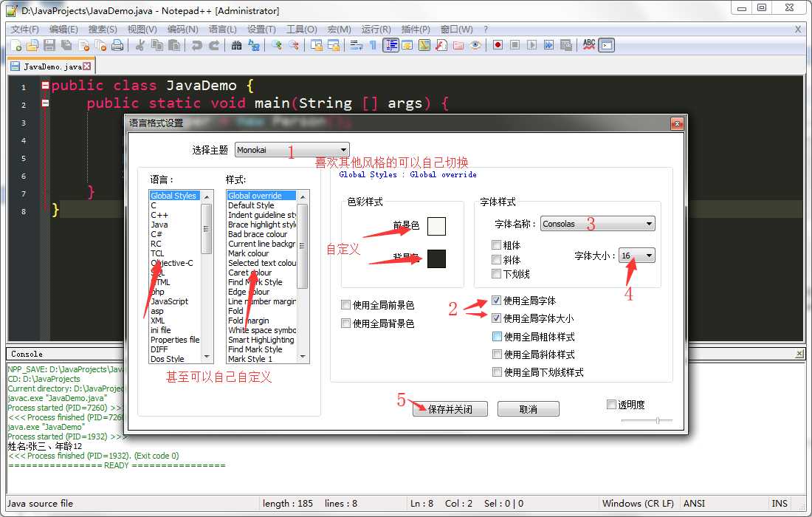Zoom out using the toolbar magnifier
812x517 pixels.
click(294, 46)
